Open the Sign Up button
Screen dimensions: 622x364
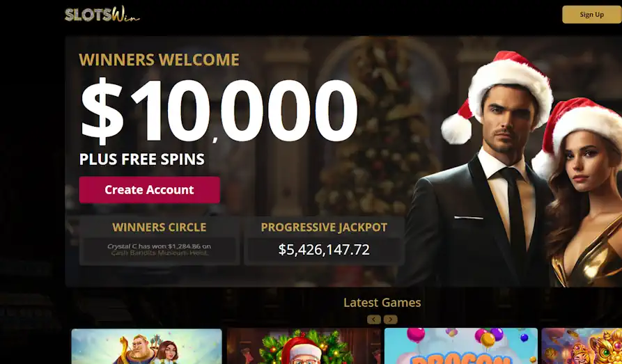tap(591, 15)
